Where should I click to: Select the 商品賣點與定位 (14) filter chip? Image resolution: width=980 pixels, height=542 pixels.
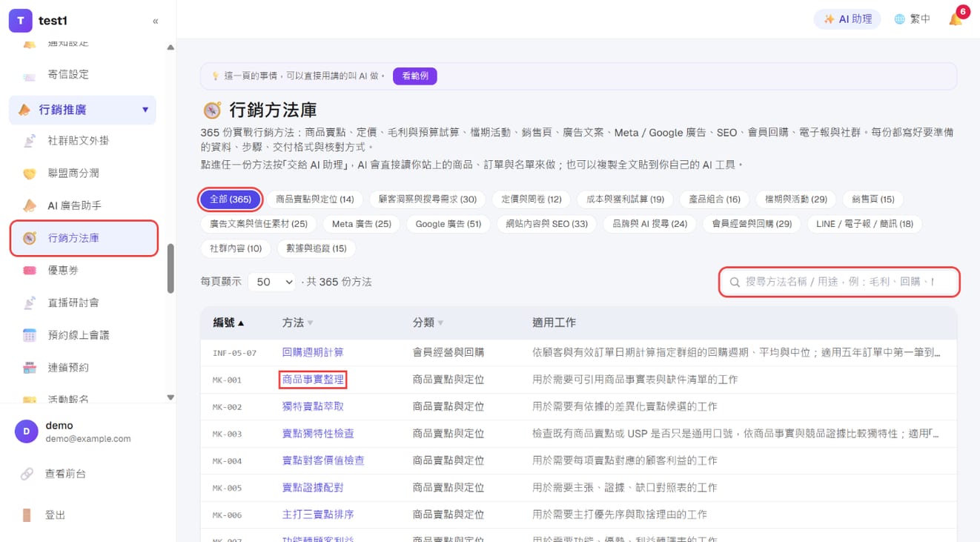click(315, 199)
